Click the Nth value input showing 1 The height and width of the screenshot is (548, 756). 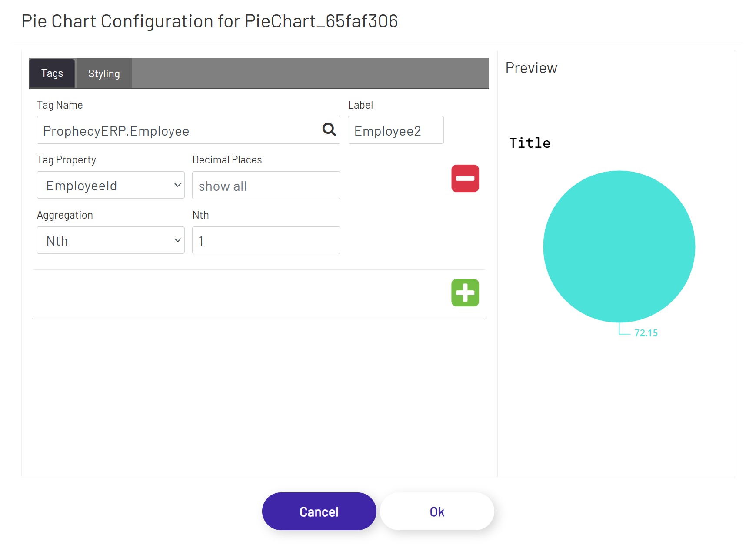coord(266,240)
